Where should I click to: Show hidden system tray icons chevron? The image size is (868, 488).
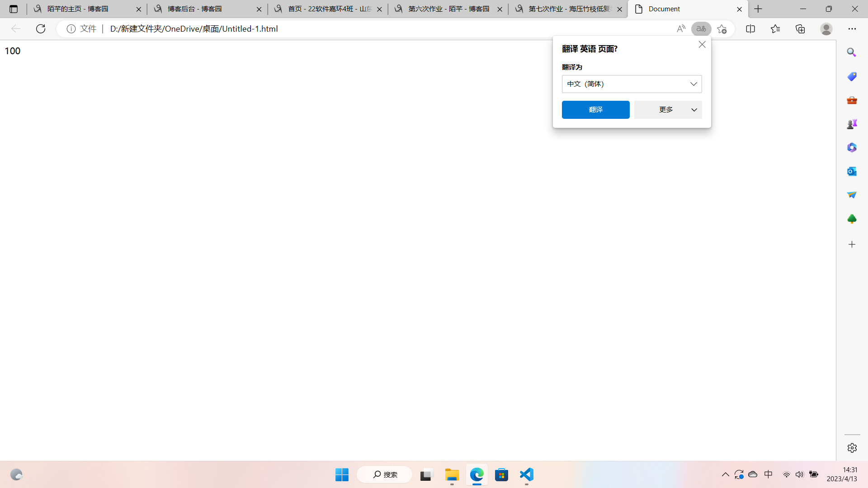point(725,474)
